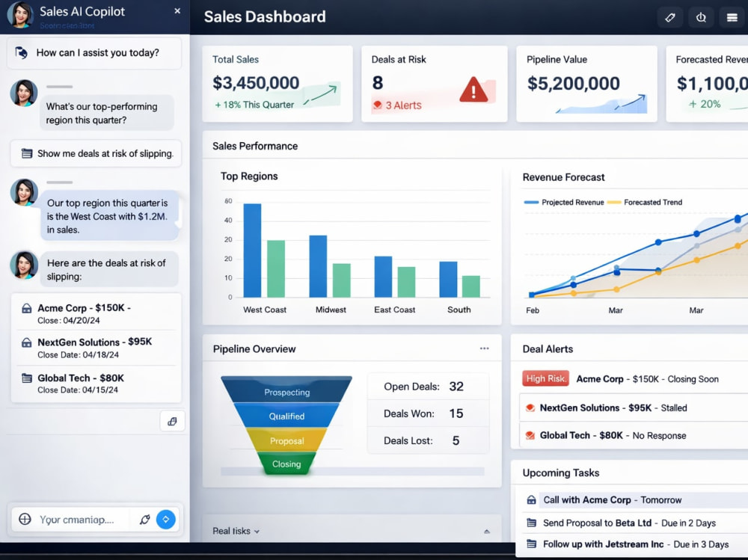Click 'Global Tech - $80K' chat deal row
The image size is (748, 560).
coord(96,384)
